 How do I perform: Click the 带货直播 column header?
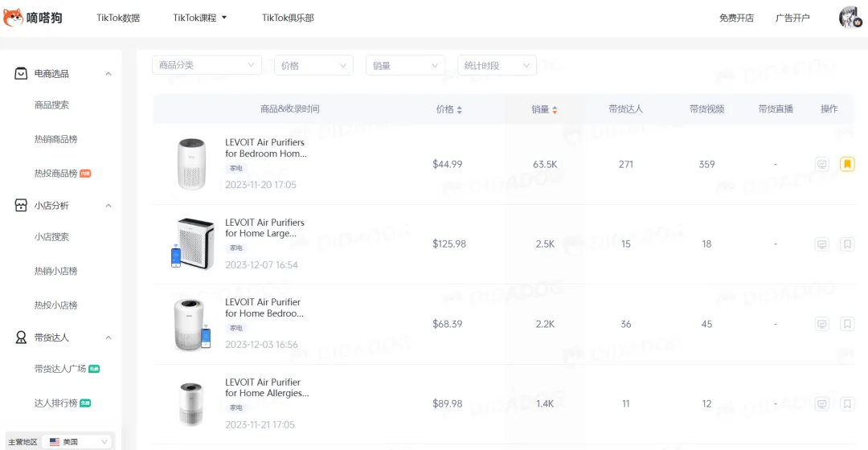pyautogui.click(x=776, y=109)
